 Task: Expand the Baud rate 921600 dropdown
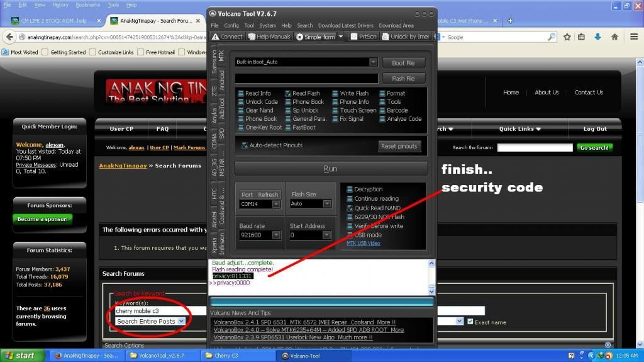click(x=275, y=235)
